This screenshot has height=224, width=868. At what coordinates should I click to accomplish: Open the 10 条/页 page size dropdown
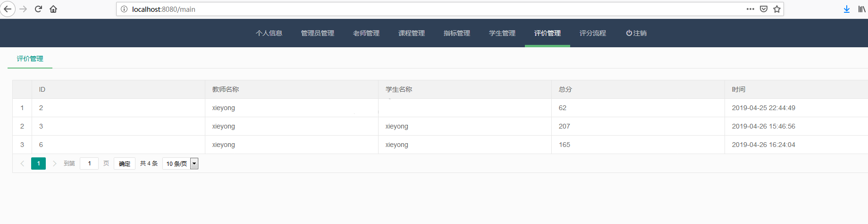[x=180, y=164]
